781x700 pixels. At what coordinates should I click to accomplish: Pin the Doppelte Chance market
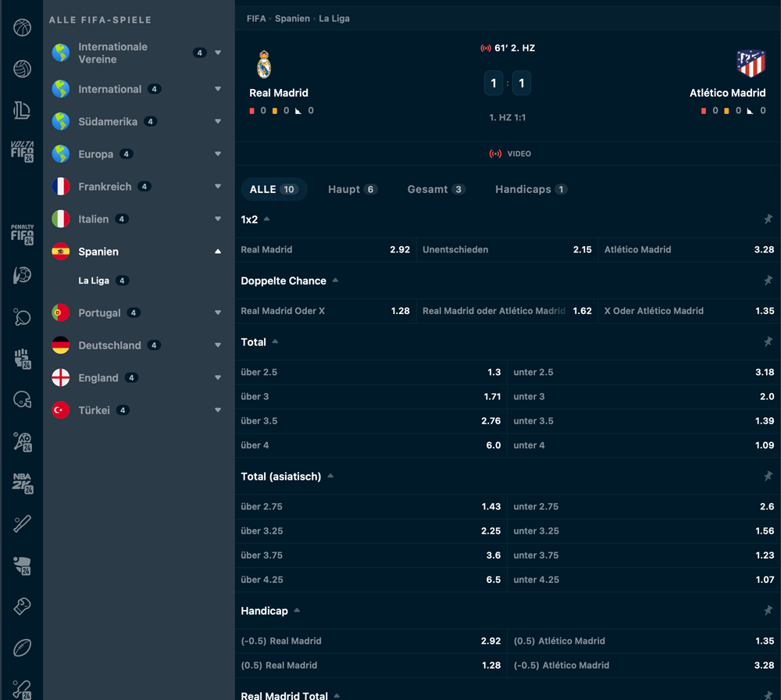[768, 280]
